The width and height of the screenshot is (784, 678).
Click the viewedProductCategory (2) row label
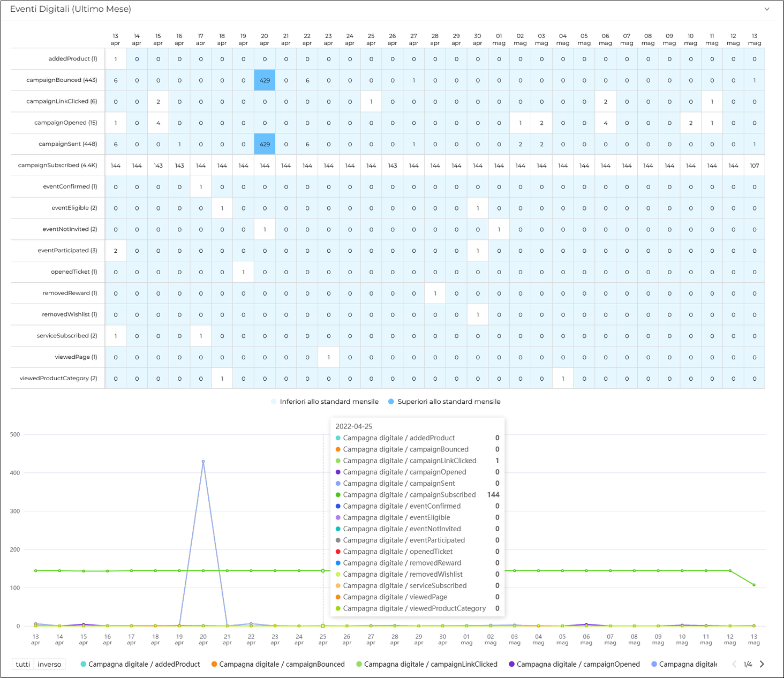pos(58,378)
